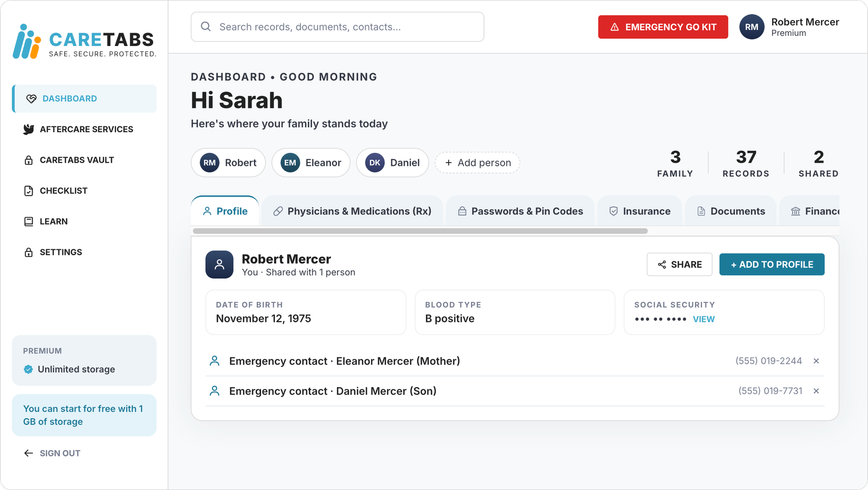
Task: Switch to the Insurance tab
Action: (640, 211)
